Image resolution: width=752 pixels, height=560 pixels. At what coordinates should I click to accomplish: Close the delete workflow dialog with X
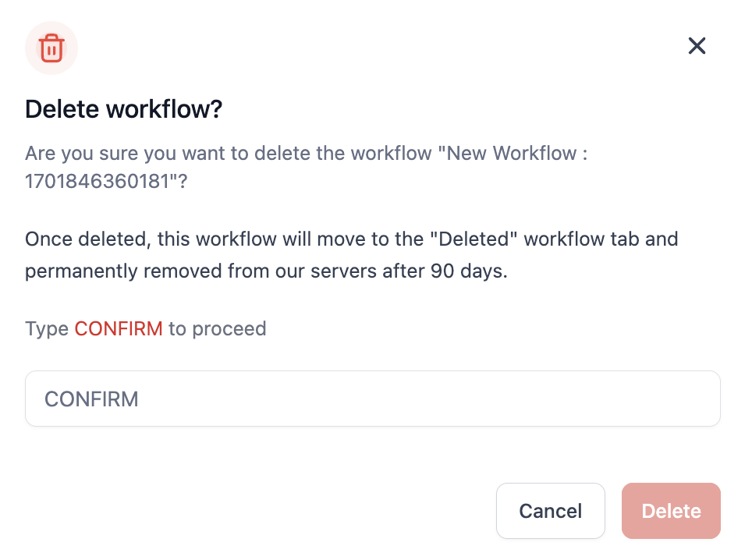697,46
